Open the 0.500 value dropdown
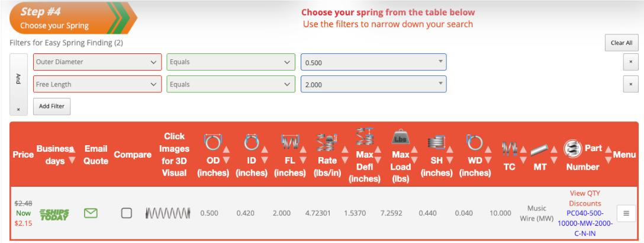This screenshot has width=644, height=243. [x=373, y=62]
